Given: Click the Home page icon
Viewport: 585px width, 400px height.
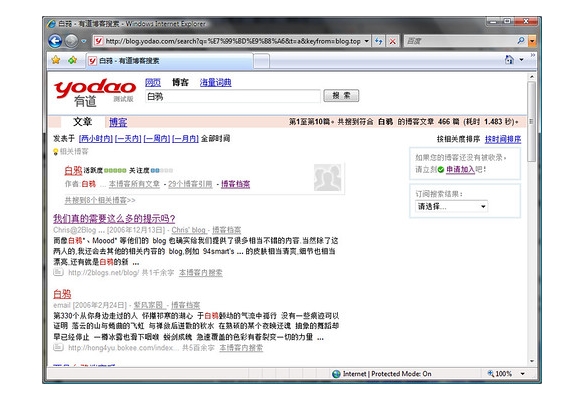Looking at the screenshot, I should 509,59.
